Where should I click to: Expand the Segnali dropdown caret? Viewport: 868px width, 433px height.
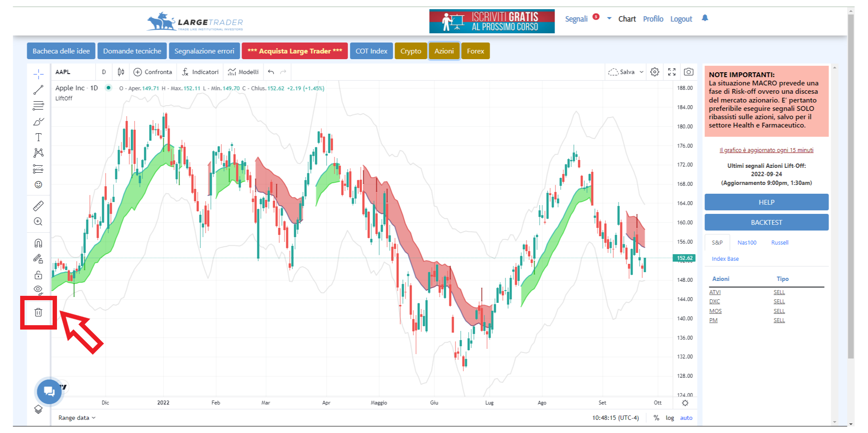(x=609, y=18)
